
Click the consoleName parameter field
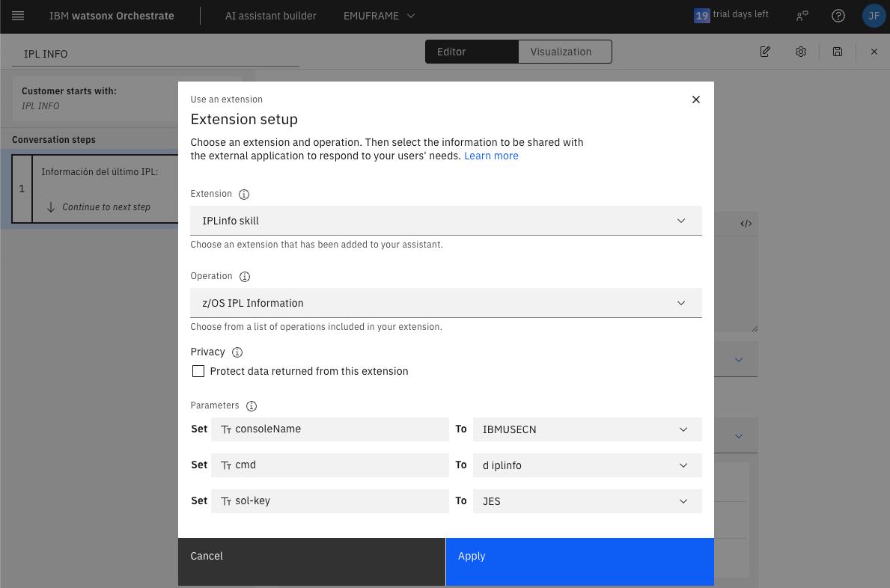330,429
